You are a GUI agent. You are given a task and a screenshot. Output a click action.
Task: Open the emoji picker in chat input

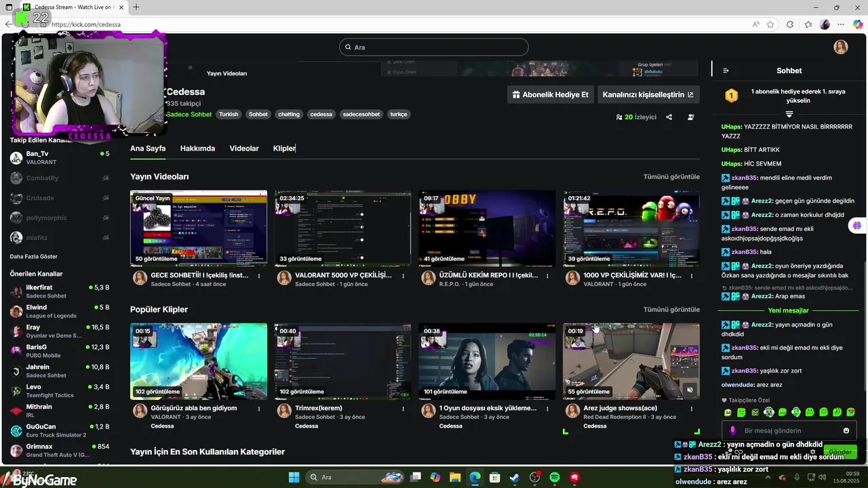[x=846, y=430]
